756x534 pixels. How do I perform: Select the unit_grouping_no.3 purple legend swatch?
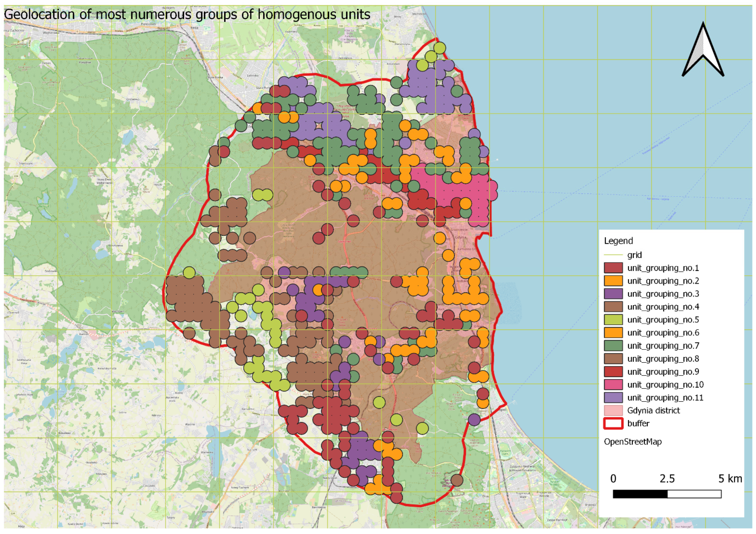pos(613,293)
